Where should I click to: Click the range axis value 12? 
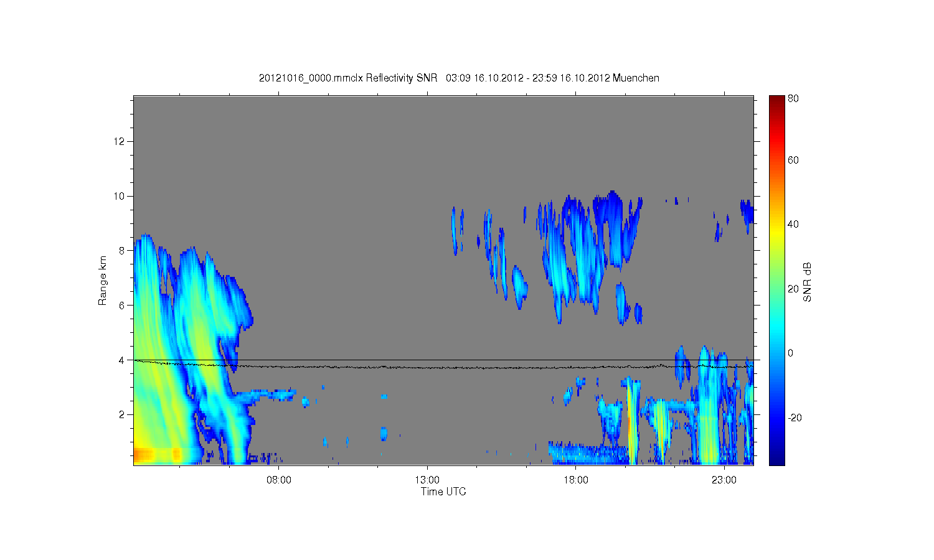coord(120,142)
